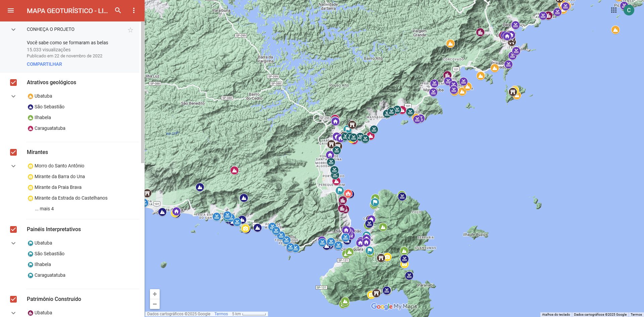Select Morro do Santo Antônio viewpoint
Image resolution: width=644 pixels, height=317 pixels.
click(59, 166)
